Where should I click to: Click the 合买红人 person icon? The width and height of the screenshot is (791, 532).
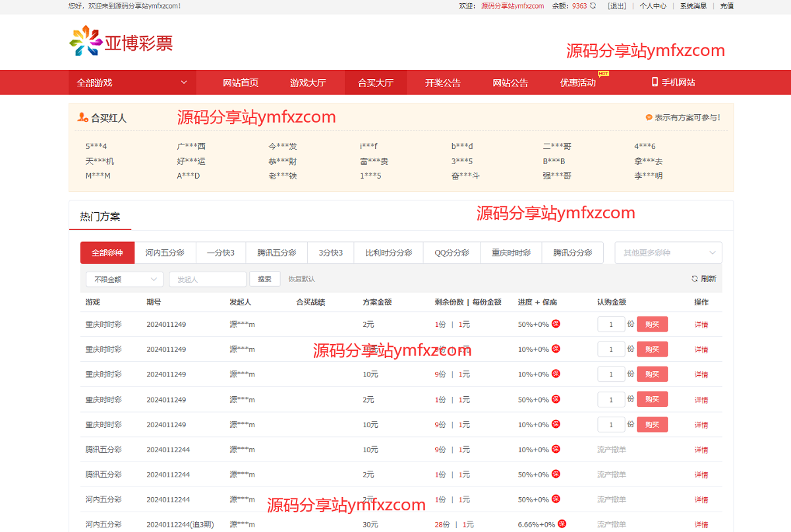(x=82, y=117)
